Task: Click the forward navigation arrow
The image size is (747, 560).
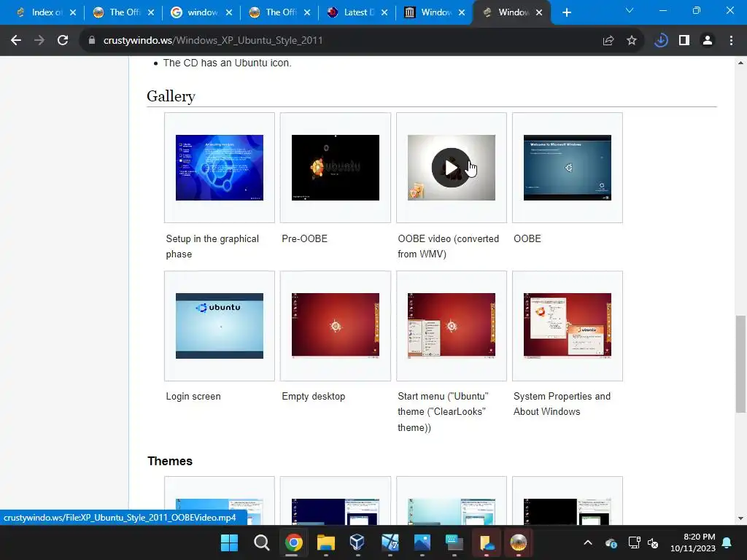Action: tap(39, 41)
